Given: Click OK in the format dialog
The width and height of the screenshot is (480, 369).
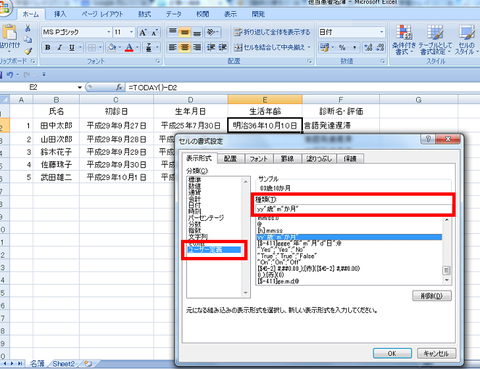Looking at the screenshot, I should [x=392, y=353].
